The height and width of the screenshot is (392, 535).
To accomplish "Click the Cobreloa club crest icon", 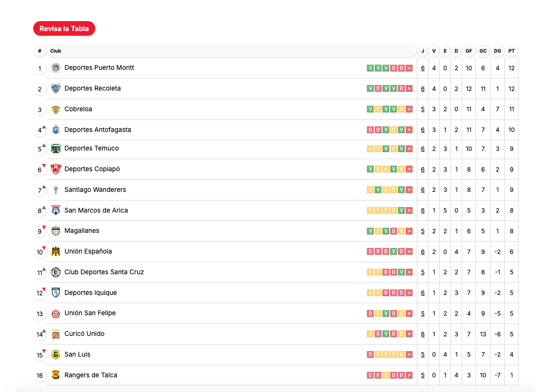I will click(x=56, y=109).
